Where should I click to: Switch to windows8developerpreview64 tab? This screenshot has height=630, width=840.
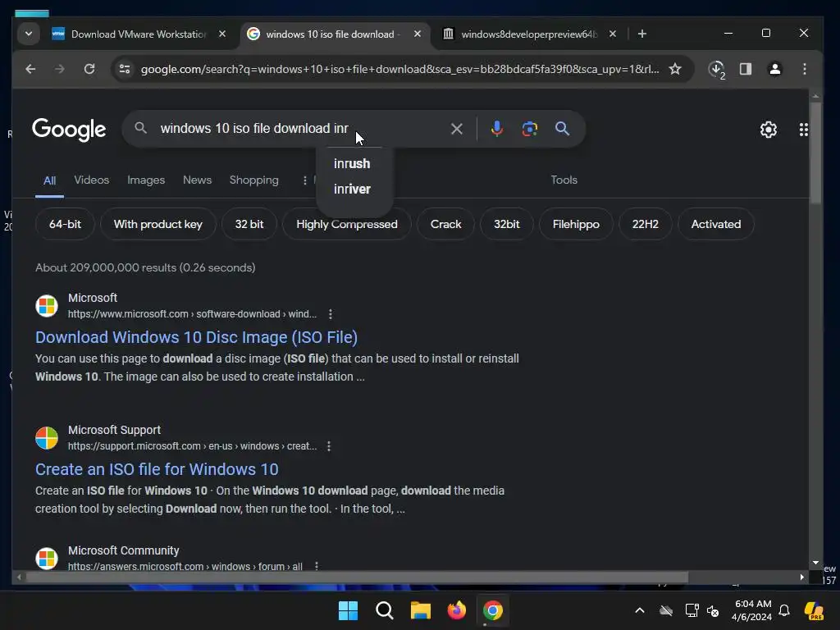coord(528,34)
